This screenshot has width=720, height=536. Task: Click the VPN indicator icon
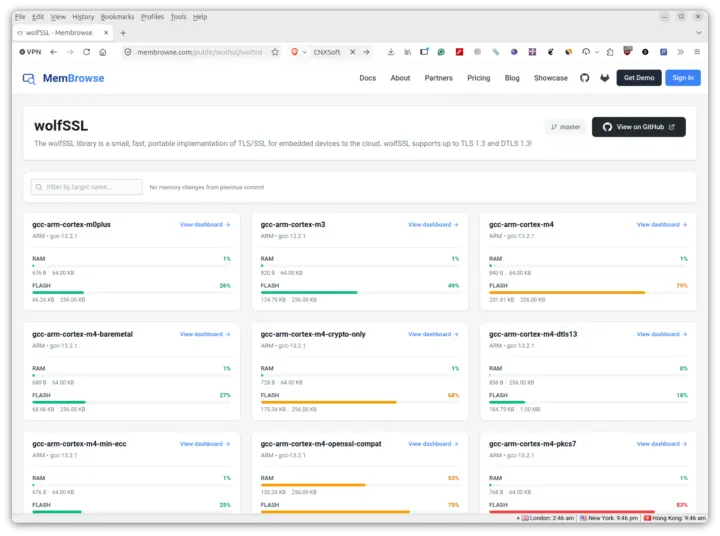click(30, 52)
